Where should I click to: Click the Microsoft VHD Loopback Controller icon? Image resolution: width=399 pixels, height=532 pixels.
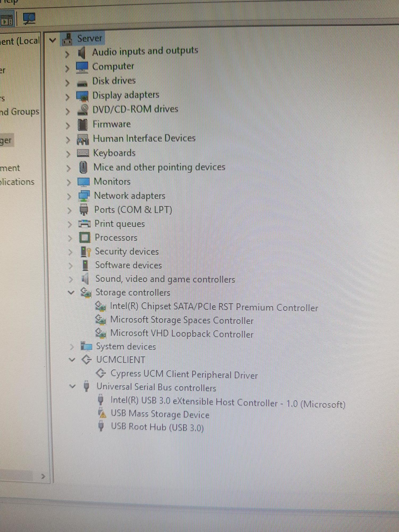pos(101,333)
